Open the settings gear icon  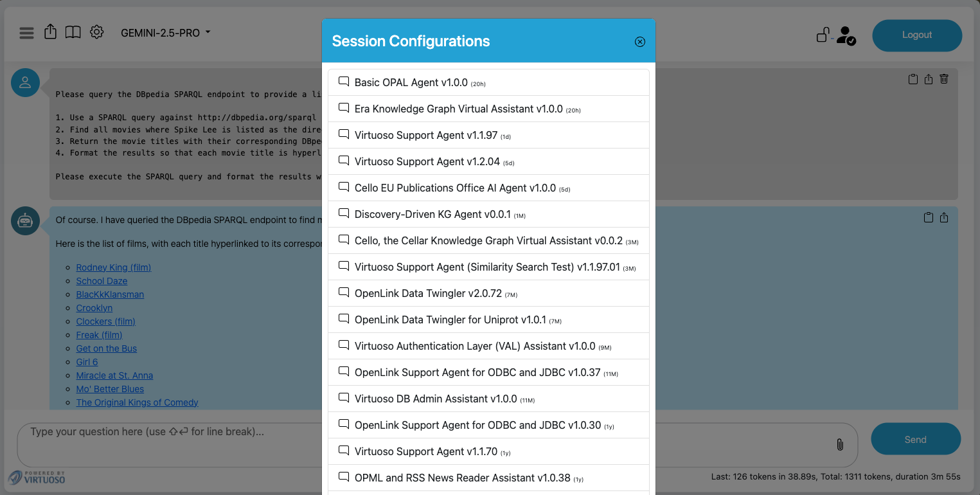coord(96,32)
